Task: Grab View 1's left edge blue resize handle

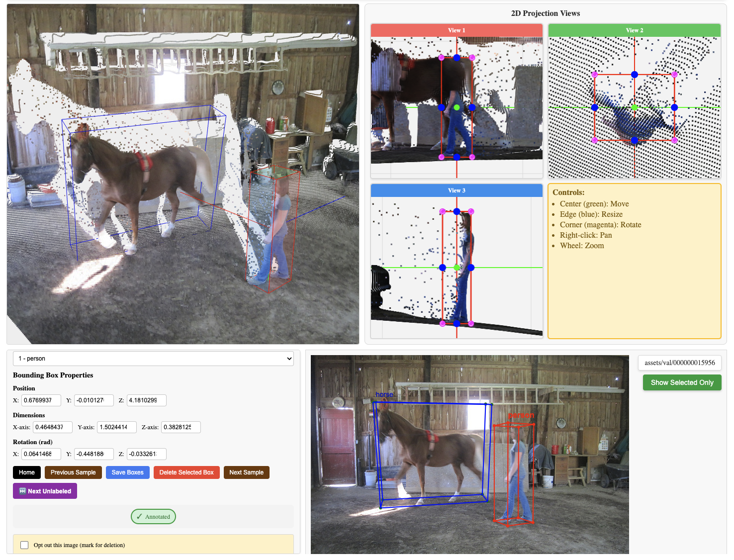Action: 441,107
